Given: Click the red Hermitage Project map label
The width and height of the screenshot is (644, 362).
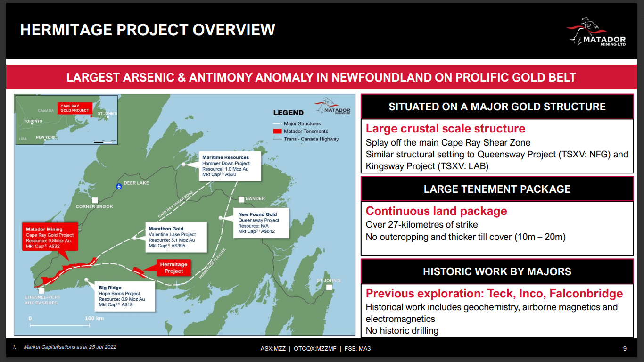Looking at the screenshot, I should pyautogui.click(x=173, y=268).
